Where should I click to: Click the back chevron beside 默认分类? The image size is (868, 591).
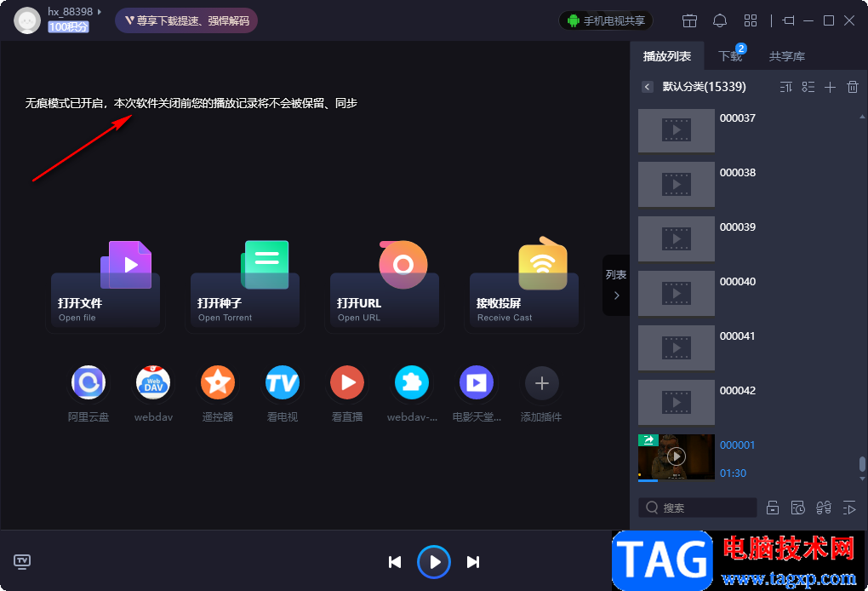pyautogui.click(x=647, y=87)
